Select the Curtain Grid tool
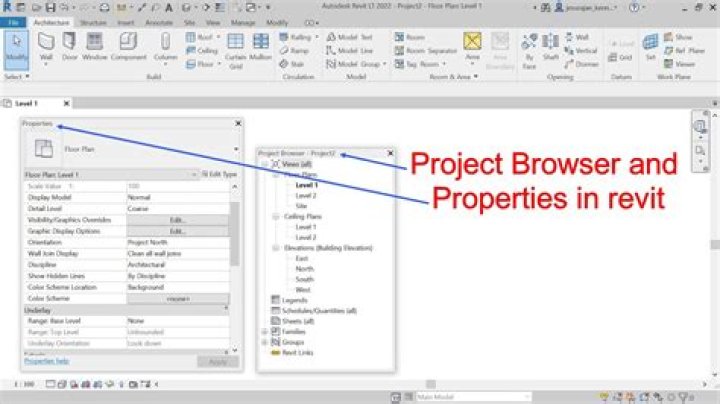Image resolution: width=720 pixels, height=404 pixels. pyautogui.click(x=236, y=51)
